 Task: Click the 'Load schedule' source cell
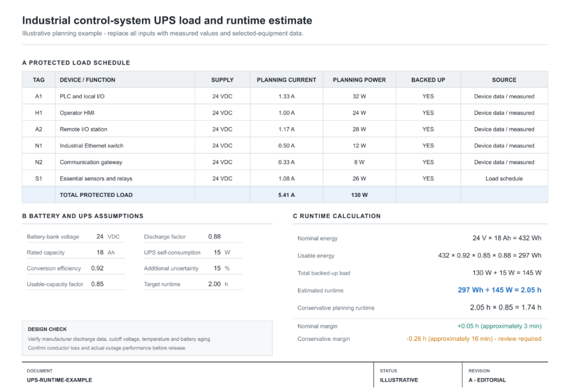pyautogui.click(x=504, y=178)
